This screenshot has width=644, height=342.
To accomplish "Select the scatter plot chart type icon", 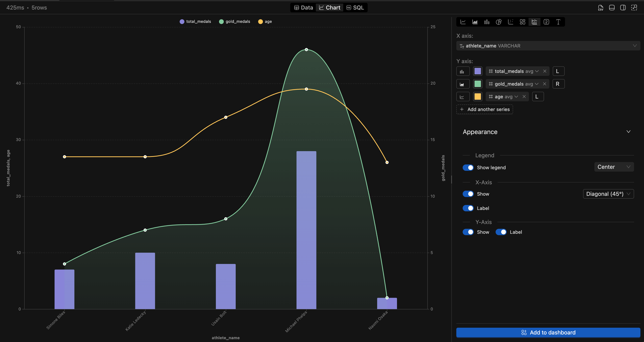I will tap(510, 22).
